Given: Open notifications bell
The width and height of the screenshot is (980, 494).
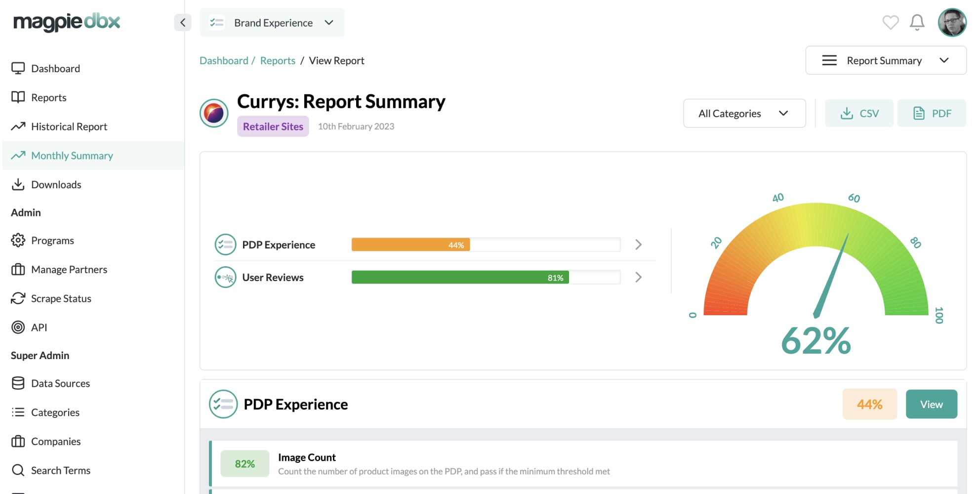Looking at the screenshot, I should (x=917, y=22).
